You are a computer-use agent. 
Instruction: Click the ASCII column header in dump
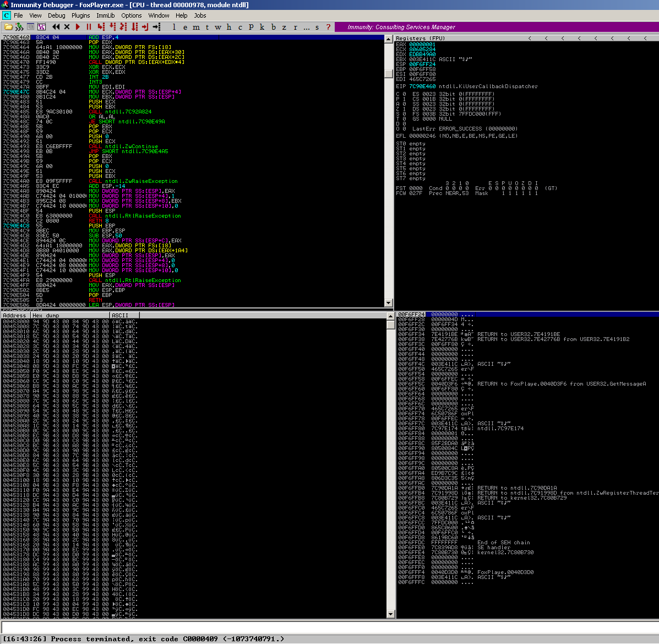(x=124, y=315)
